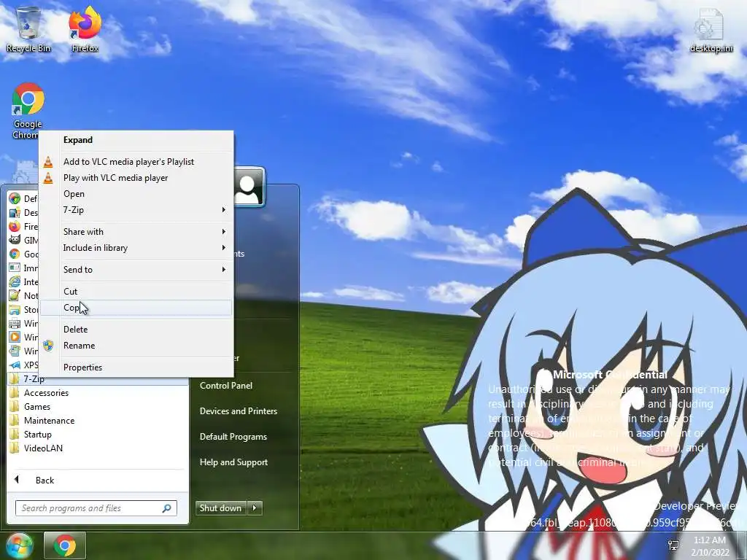Screen dimensions: 747x560
Task: Expand the Include in library submenu
Action: 136,248
